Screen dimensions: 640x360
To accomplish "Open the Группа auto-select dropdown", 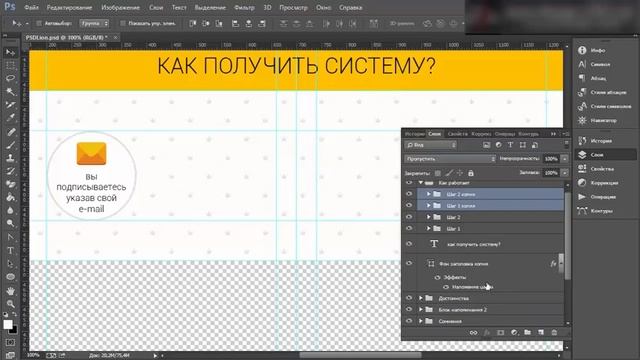I will click(94, 24).
